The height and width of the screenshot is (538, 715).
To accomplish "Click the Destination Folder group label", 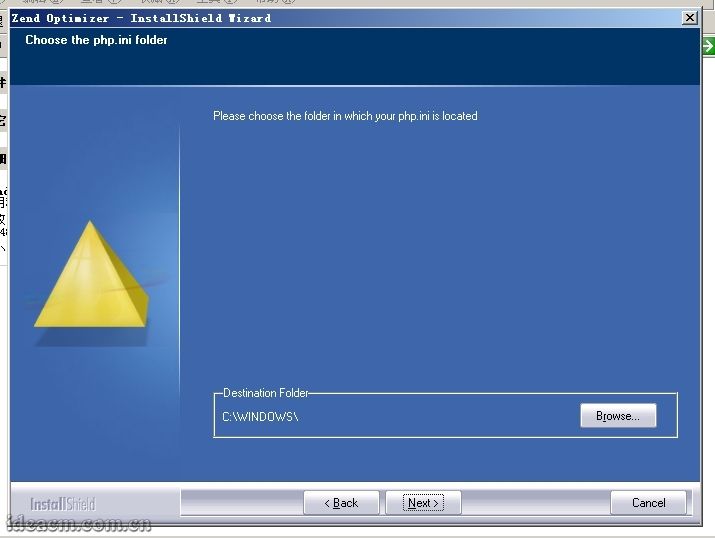I will 266,393.
